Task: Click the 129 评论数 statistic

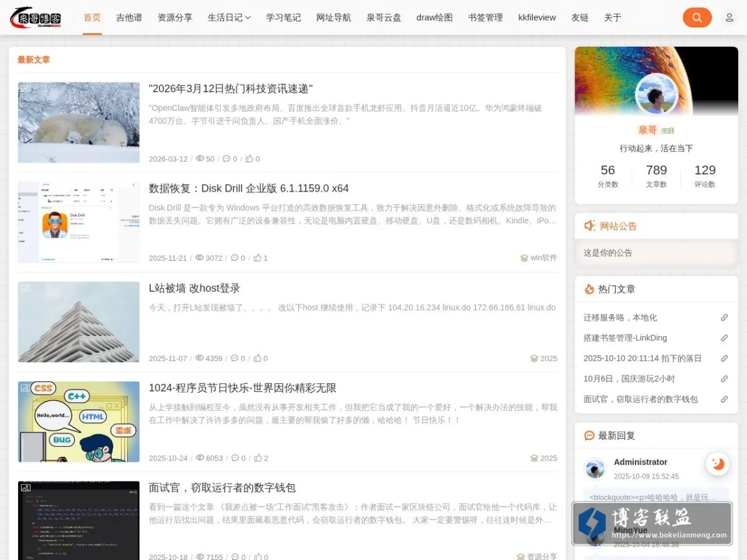Action: pos(705,175)
